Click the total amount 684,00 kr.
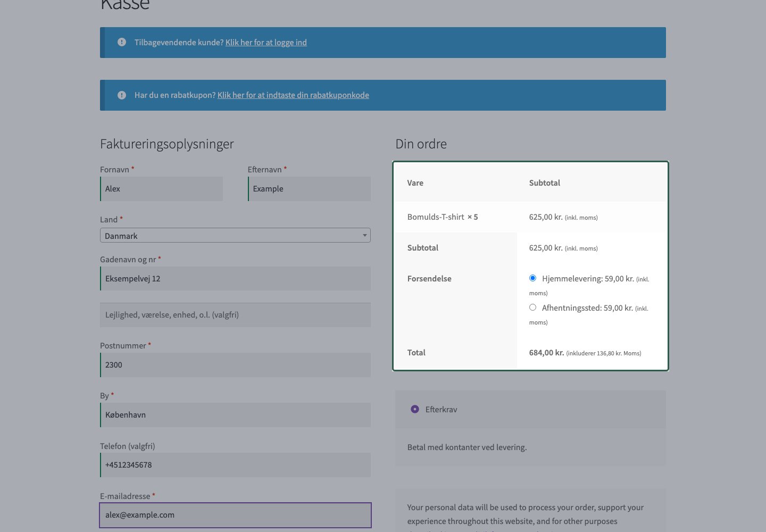766x532 pixels. [546, 353]
